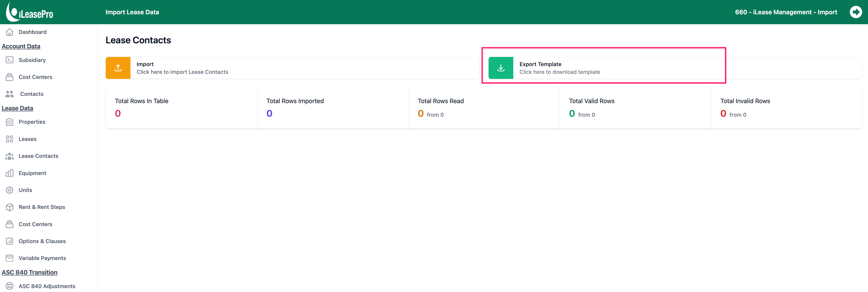Click the Account Data section heading

tap(21, 46)
